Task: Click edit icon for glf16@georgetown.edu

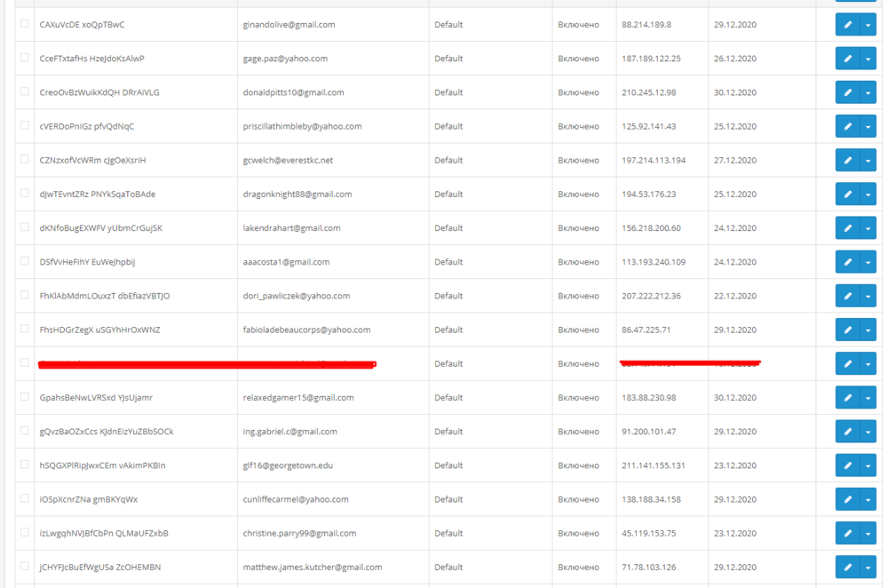Action: (847, 465)
